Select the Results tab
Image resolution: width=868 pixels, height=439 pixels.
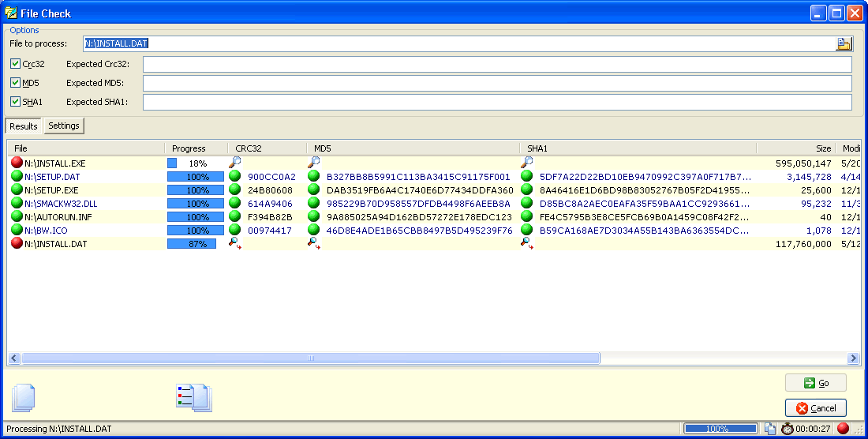click(24, 126)
